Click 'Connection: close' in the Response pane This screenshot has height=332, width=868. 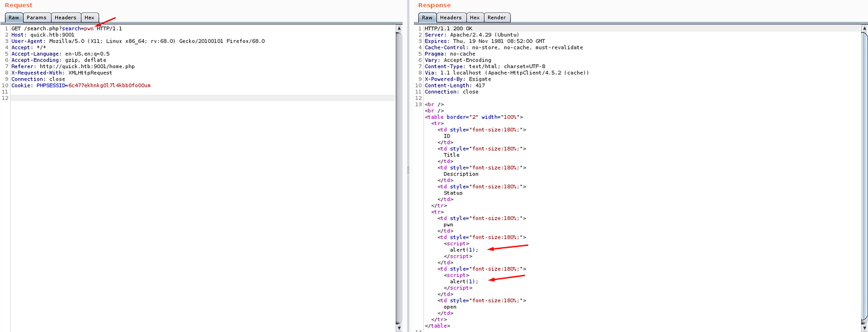pos(451,92)
